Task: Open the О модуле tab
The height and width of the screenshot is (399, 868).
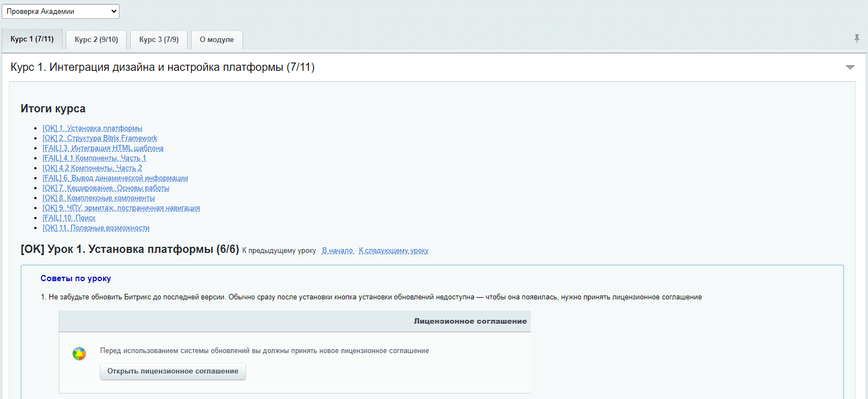Action: pos(216,40)
